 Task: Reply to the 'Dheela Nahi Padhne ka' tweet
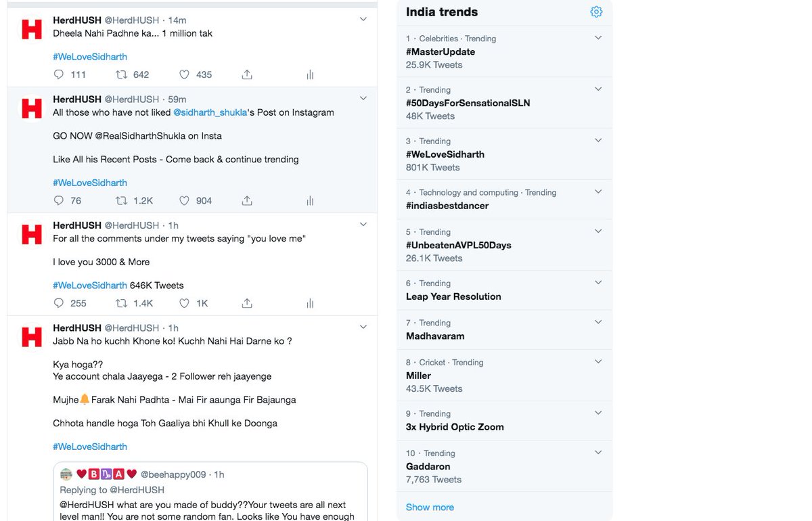point(59,74)
